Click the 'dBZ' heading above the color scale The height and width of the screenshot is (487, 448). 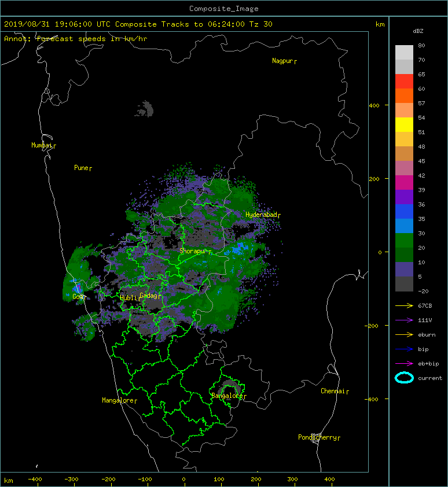click(x=418, y=31)
